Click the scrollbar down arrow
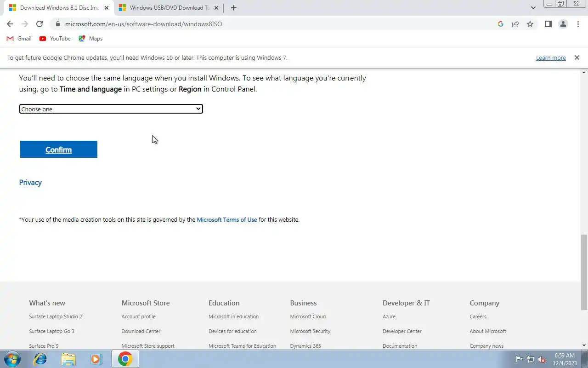 pyautogui.click(x=584, y=345)
